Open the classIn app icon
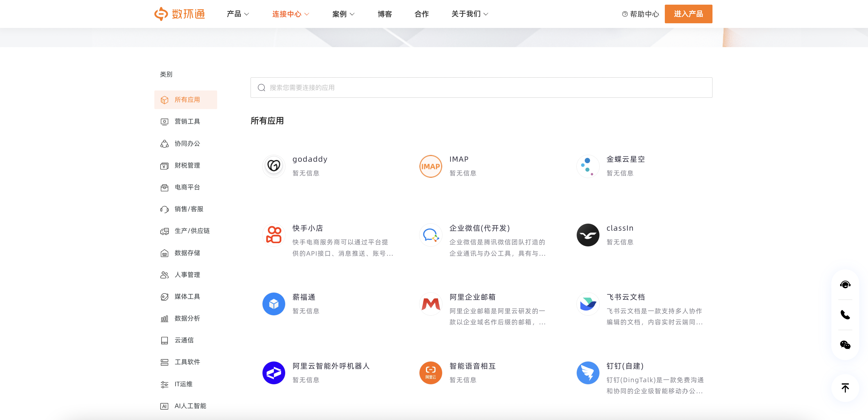The width and height of the screenshot is (868, 420). click(588, 235)
